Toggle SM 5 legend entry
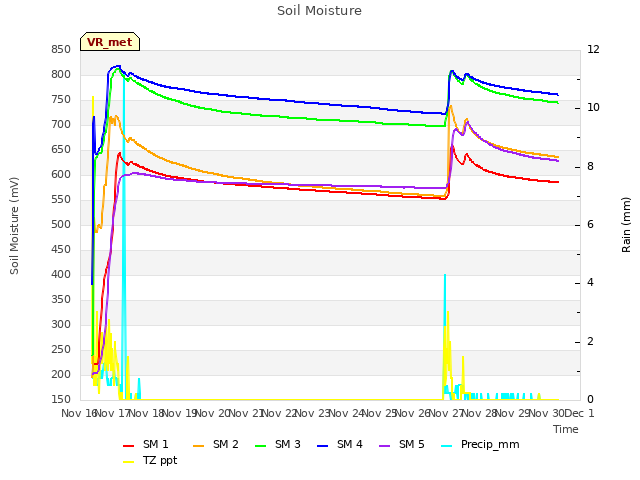 (402, 444)
